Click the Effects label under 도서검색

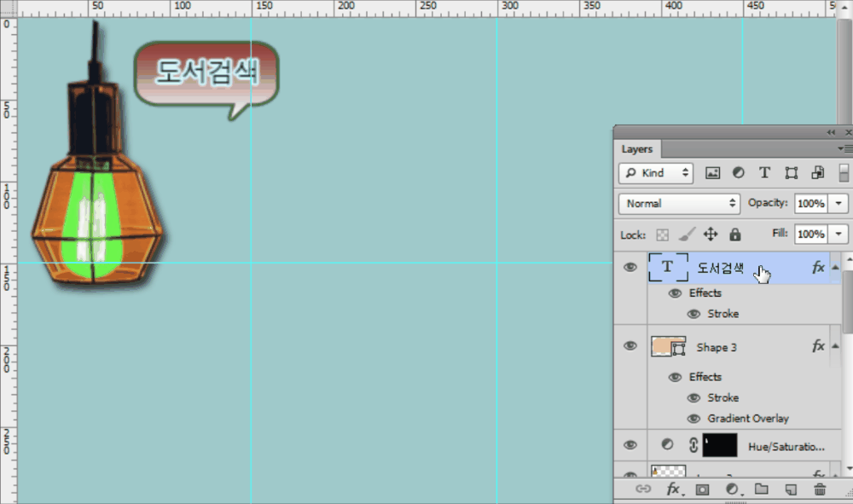coord(705,293)
